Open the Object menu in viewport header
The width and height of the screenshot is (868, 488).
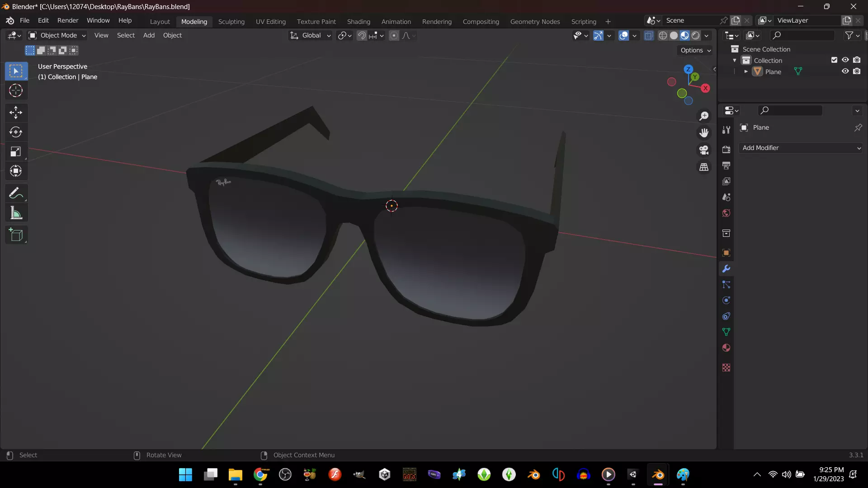coord(172,36)
